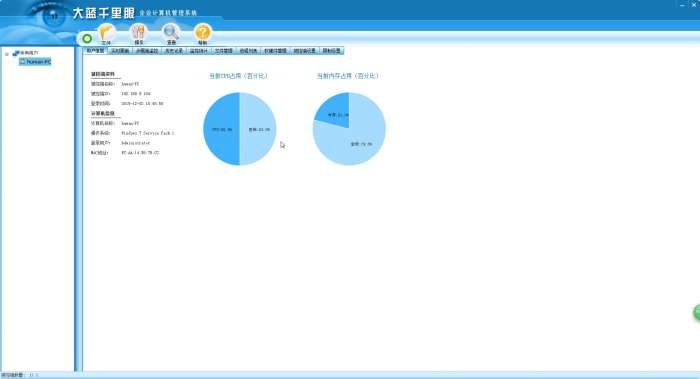Select the root group tree item
This screenshot has width=700, height=379.
point(29,53)
